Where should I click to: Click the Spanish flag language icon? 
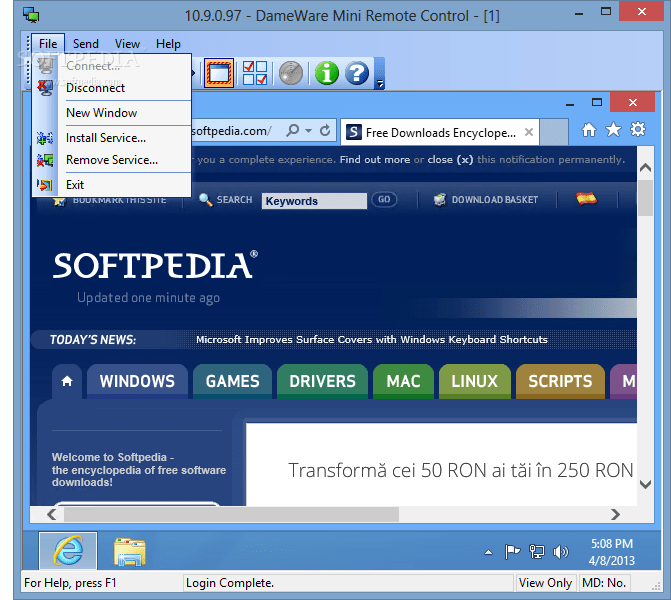tap(586, 199)
